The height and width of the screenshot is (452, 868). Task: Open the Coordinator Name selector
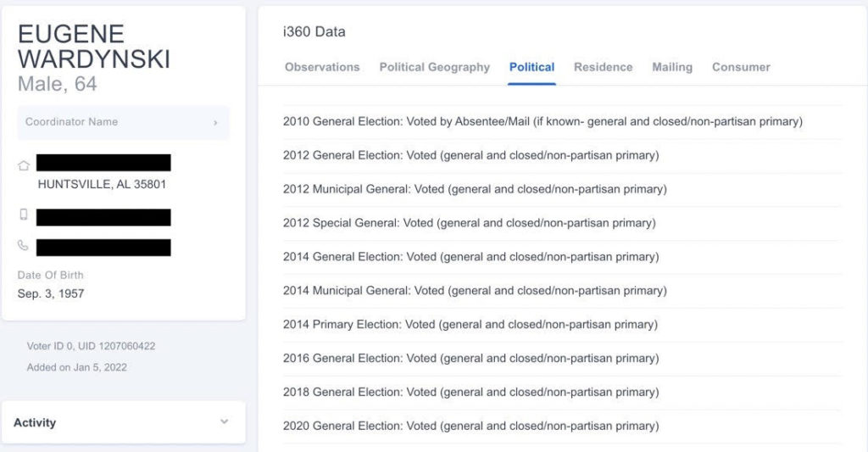point(123,122)
